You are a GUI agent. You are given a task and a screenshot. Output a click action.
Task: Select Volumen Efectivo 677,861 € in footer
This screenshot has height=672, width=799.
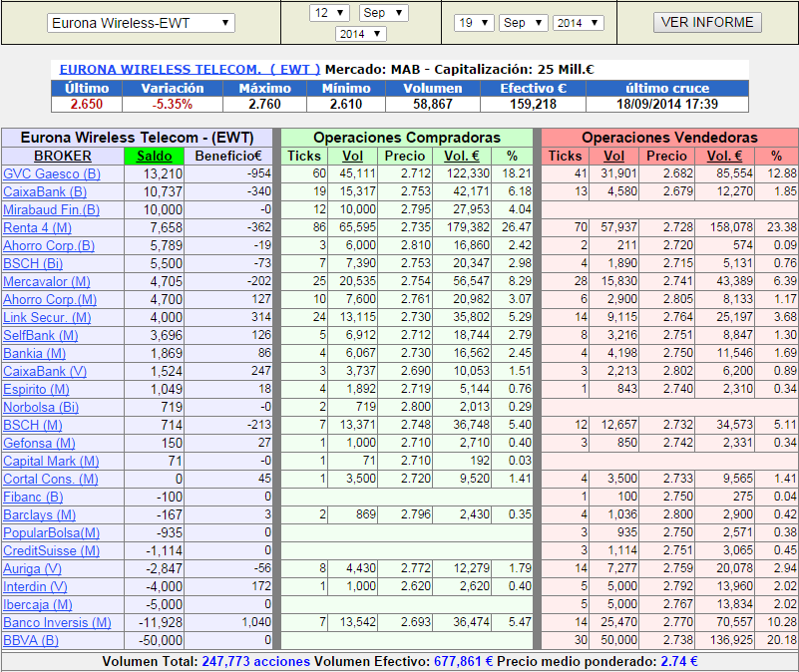[463, 661]
